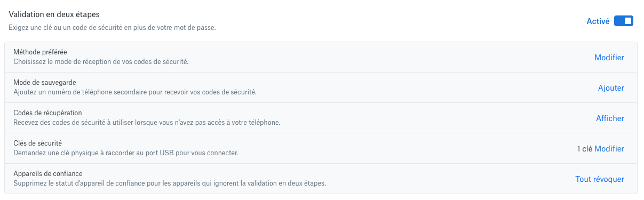The height and width of the screenshot is (200, 644).
Task: Click Modifier next to 1 clé
Action: click(x=609, y=149)
